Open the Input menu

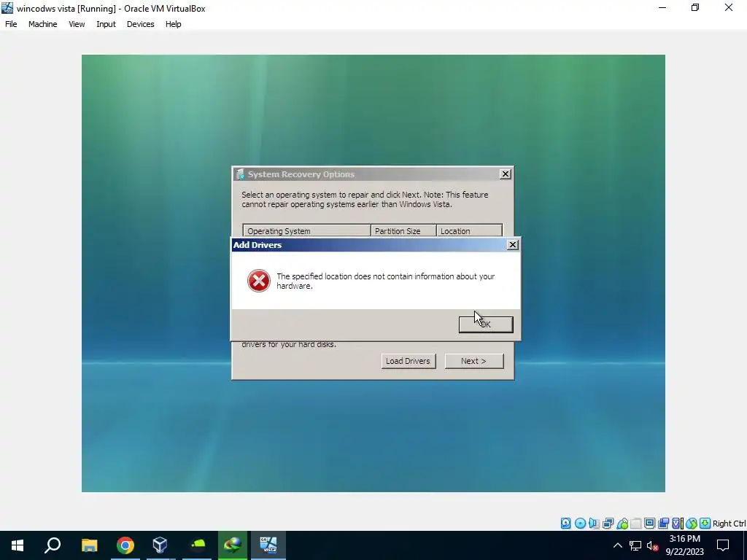(107, 24)
